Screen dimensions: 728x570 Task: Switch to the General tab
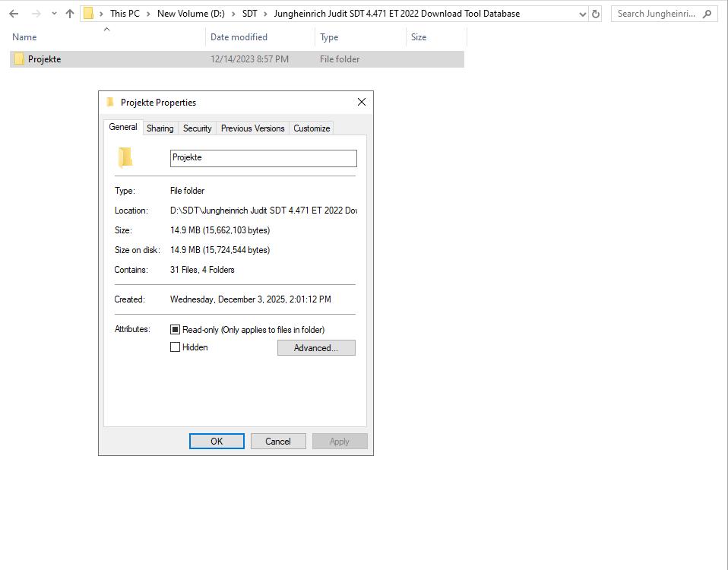tap(123, 127)
